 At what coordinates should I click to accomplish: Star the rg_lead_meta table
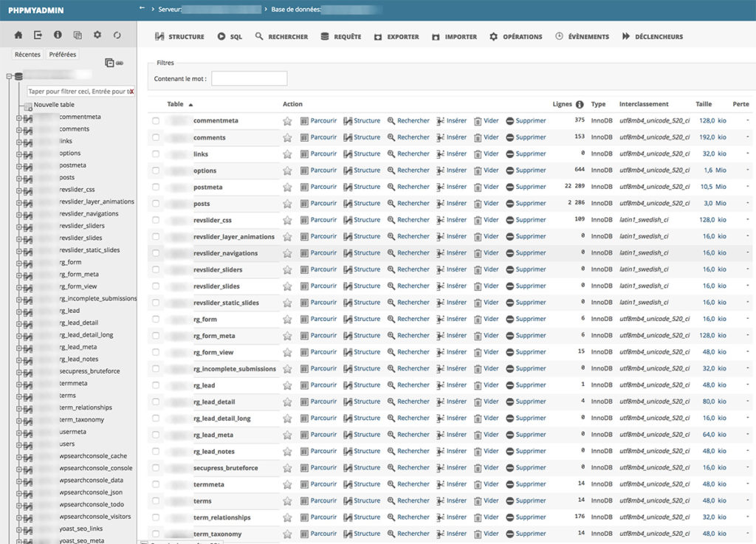(x=287, y=435)
